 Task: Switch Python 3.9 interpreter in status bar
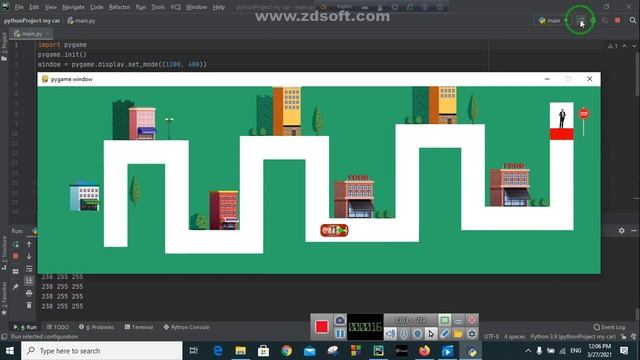[x=573, y=337]
